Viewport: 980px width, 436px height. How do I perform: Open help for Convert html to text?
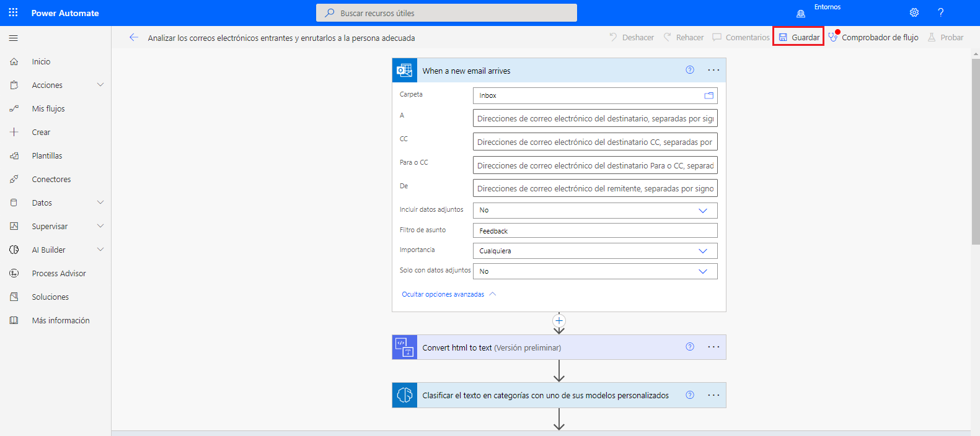pyautogui.click(x=690, y=347)
